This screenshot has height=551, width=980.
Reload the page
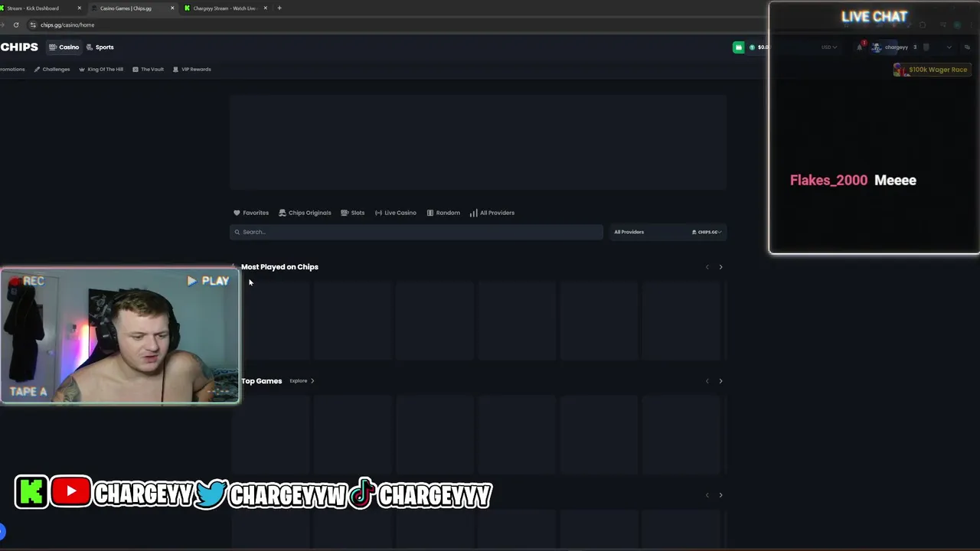[x=15, y=25]
